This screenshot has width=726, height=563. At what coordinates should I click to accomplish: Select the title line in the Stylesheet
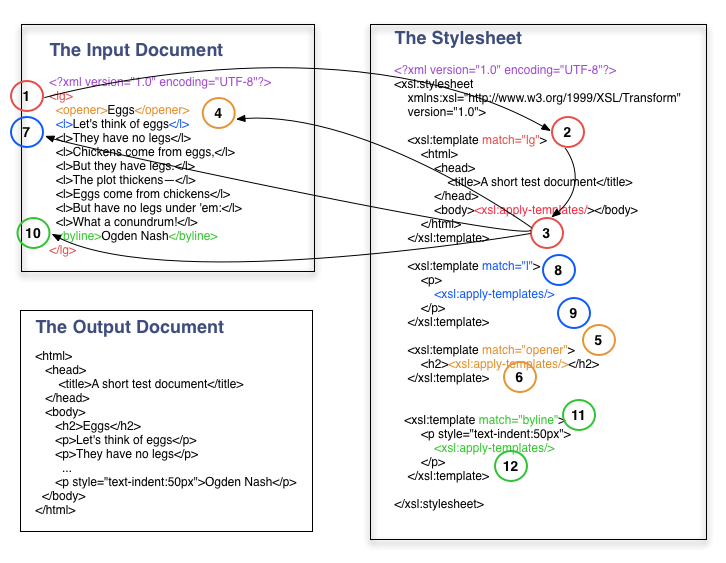click(540, 182)
